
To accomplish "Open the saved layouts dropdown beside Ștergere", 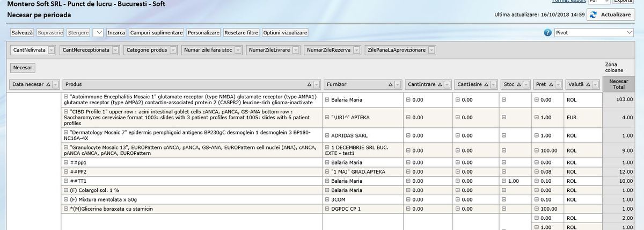I will [x=98, y=33].
